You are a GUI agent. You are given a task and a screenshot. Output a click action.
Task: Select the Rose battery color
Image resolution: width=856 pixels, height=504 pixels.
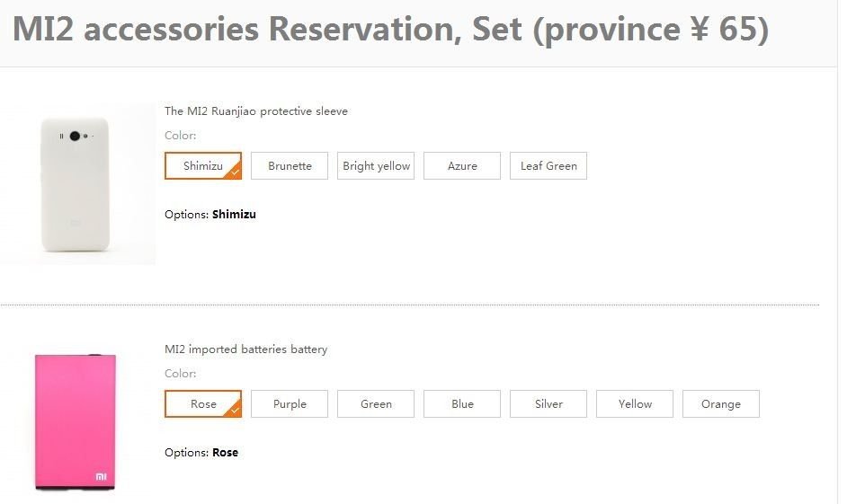(x=203, y=403)
